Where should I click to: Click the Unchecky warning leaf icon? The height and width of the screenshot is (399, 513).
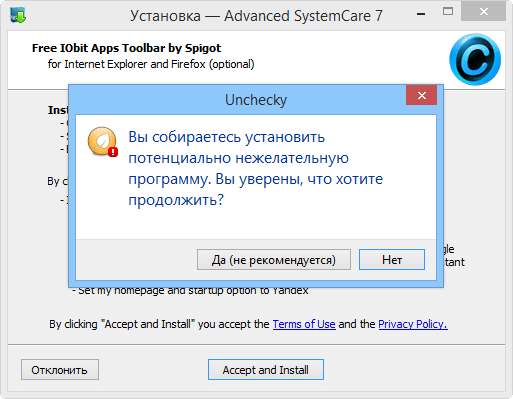click(x=103, y=142)
